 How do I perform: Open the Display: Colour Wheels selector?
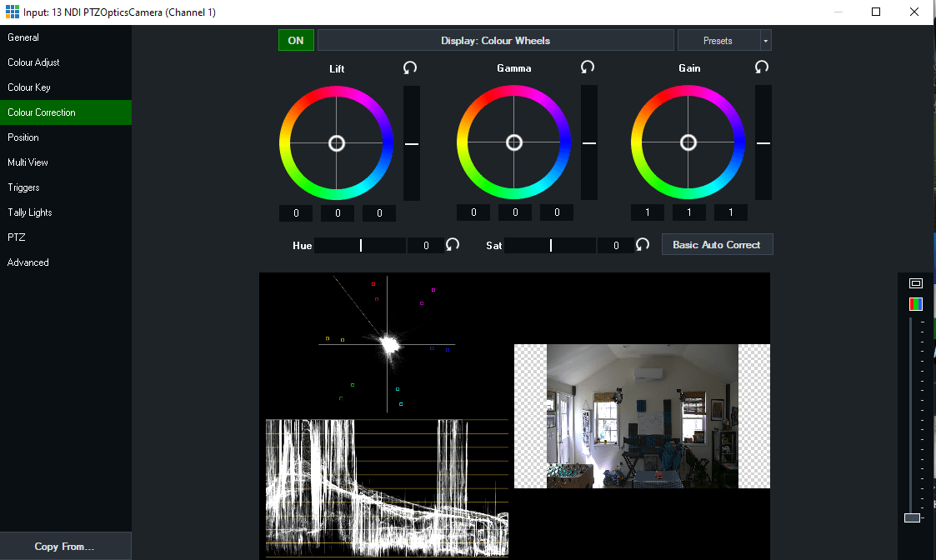pos(496,40)
